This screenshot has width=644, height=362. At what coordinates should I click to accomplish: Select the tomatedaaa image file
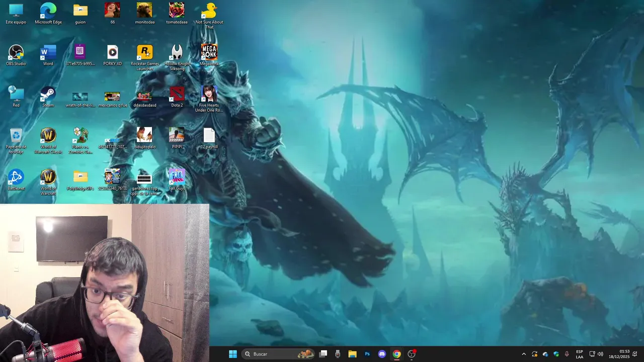177,14
